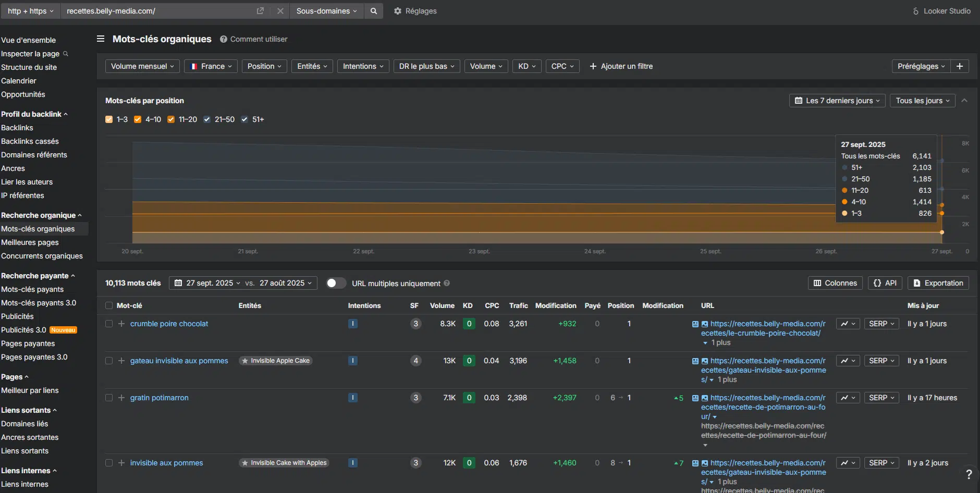
Task: Click the hamburger menu icon beside Mots-clés organiques
Action: click(101, 39)
